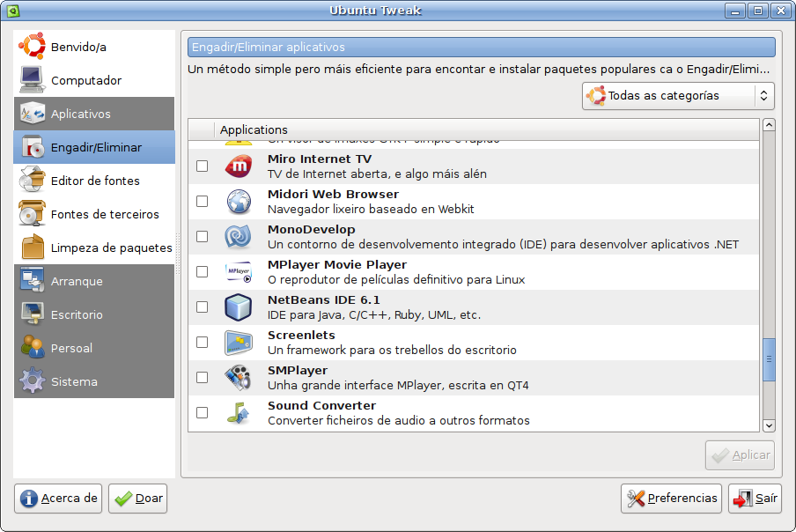Click the Preferencias button
796x532 pixels.
(x=671, y=499)
